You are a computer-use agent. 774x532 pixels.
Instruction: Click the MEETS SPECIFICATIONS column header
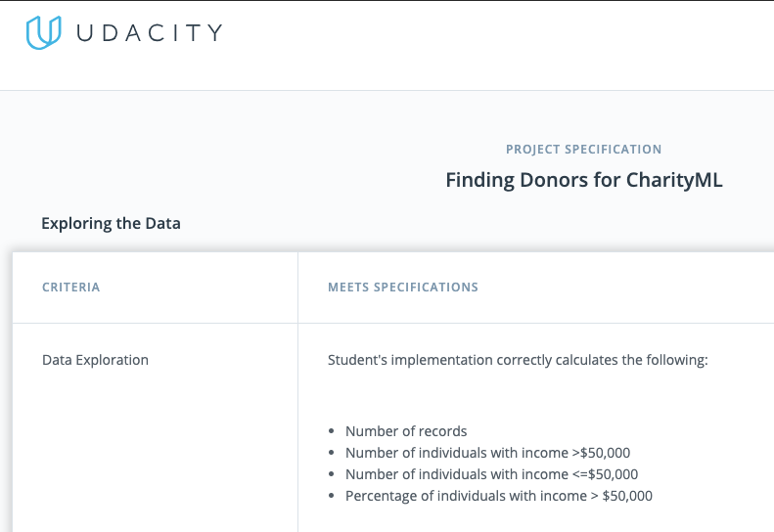pos(402,288)
